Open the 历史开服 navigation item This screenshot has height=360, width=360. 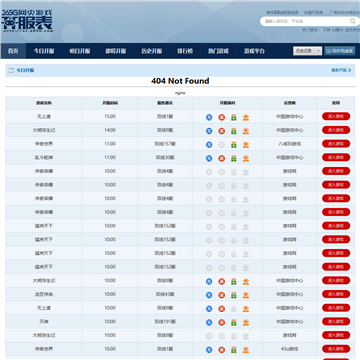tap(151, 51)
